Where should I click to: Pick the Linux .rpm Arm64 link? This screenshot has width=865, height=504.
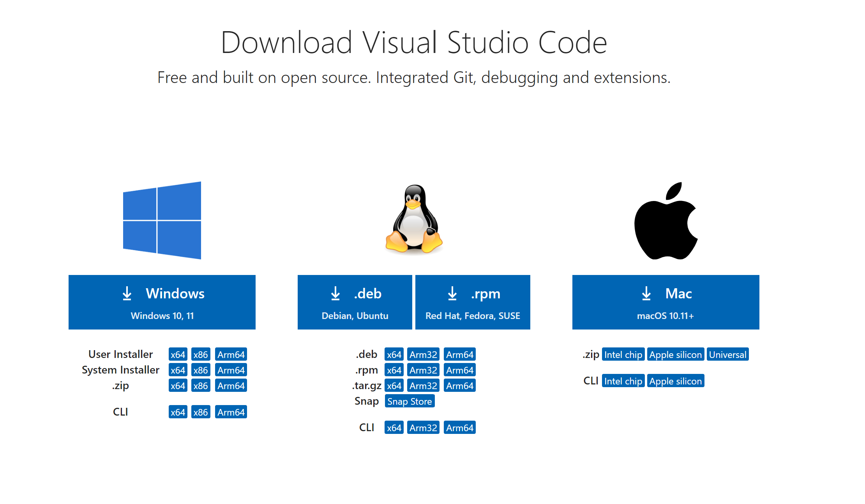pyautogui.click(x=460, y=370)
